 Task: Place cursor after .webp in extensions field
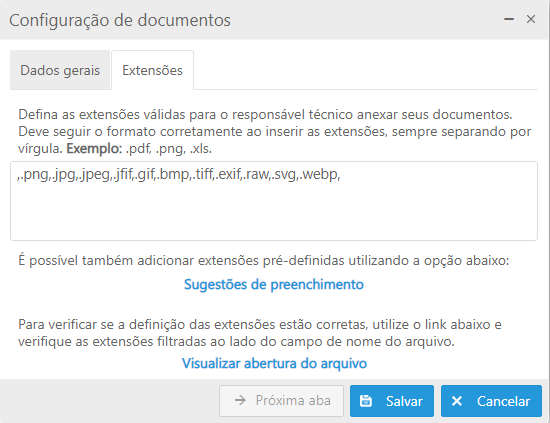[342, 174]
